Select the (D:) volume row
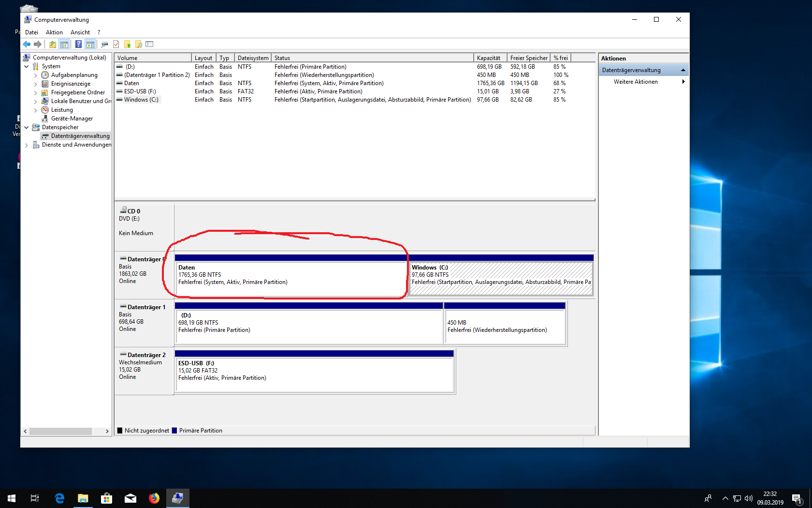 coord(343,67)
